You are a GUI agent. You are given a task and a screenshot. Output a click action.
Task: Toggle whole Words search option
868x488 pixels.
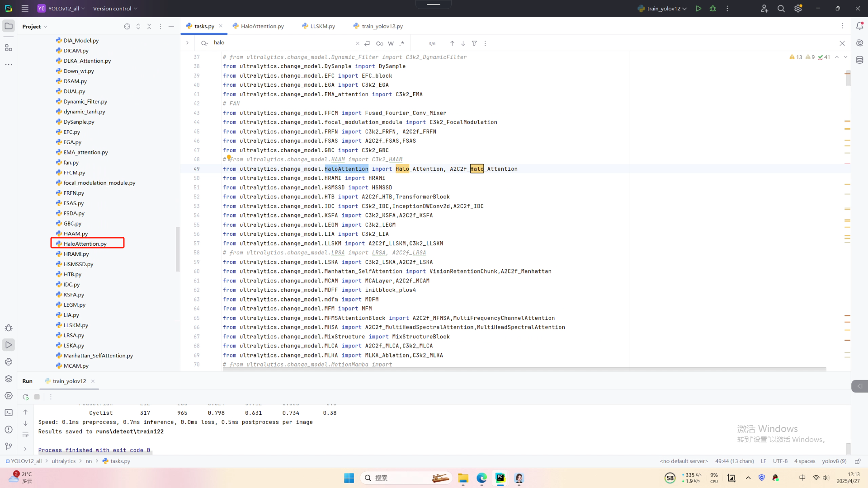point(391,43)
